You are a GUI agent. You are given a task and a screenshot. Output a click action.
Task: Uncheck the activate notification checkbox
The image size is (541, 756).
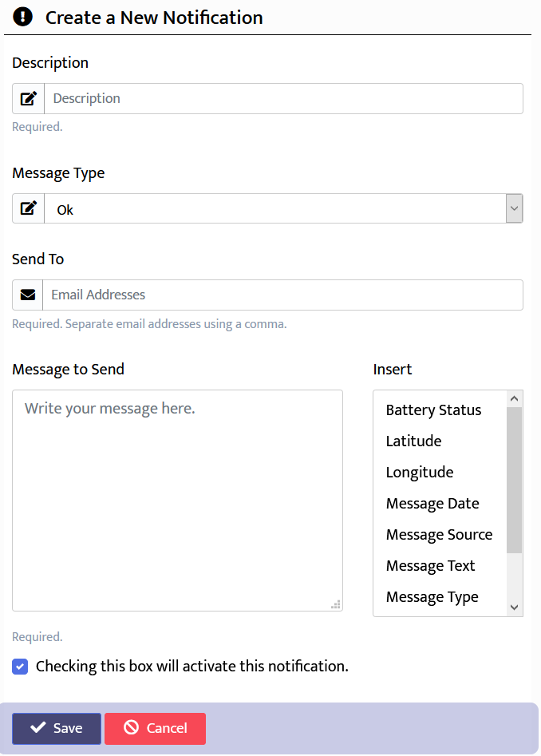pos(21,667)
